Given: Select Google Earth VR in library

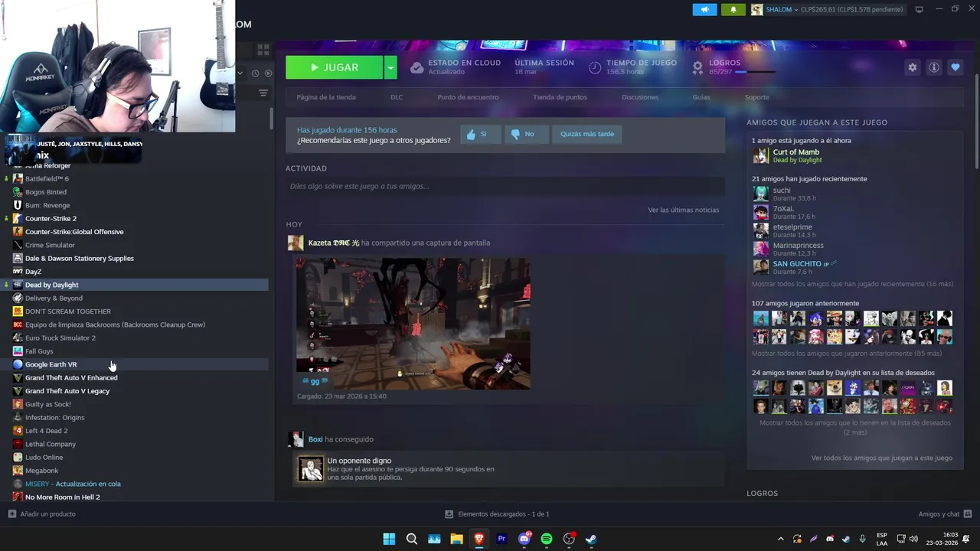Looking at the screenshot, I should [x=134, y=364].
